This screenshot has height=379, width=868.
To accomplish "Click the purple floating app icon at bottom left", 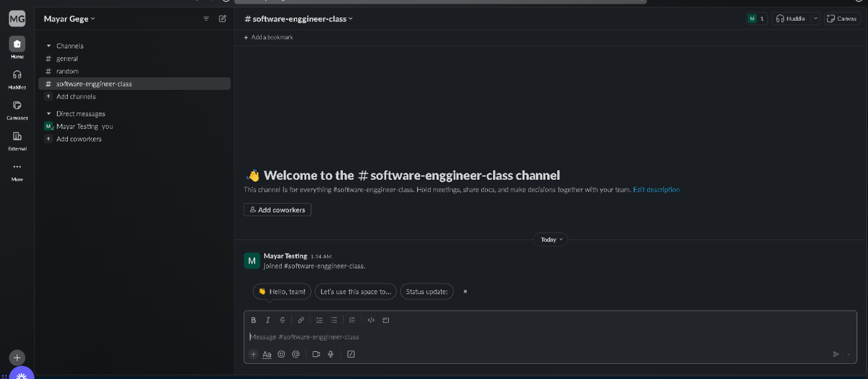I will click(x=21, y=375).
